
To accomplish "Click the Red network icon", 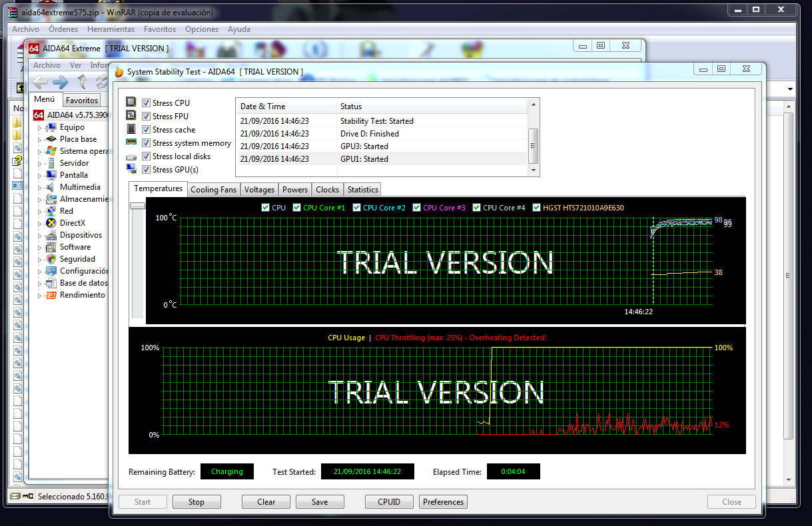I will pos(51,211).
